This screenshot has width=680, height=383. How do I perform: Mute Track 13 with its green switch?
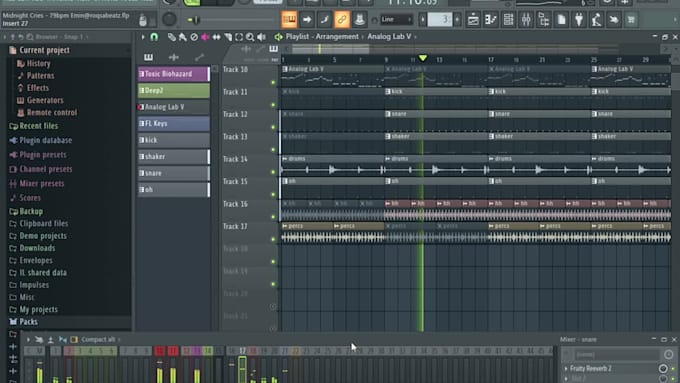click(273, 150)
